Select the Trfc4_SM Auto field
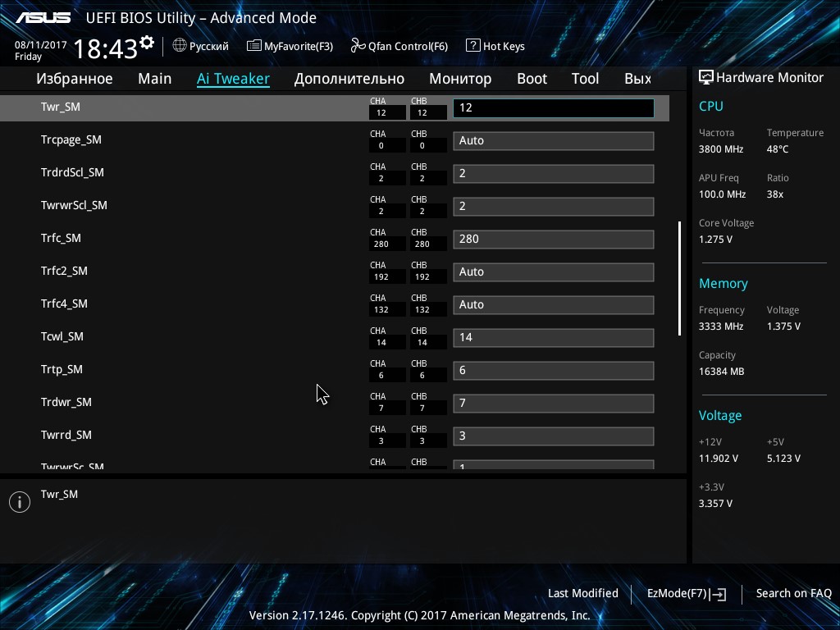Image resolution: width=840 pixels, height=630 pixels. 554,305
